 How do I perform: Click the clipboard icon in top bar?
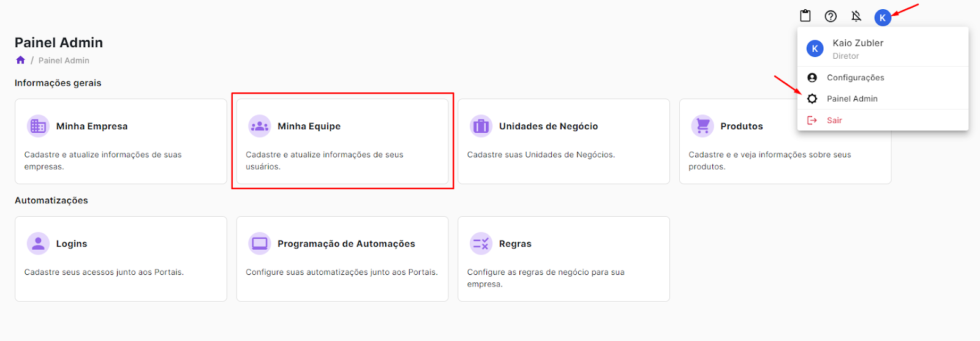click(x=805, y=17)
